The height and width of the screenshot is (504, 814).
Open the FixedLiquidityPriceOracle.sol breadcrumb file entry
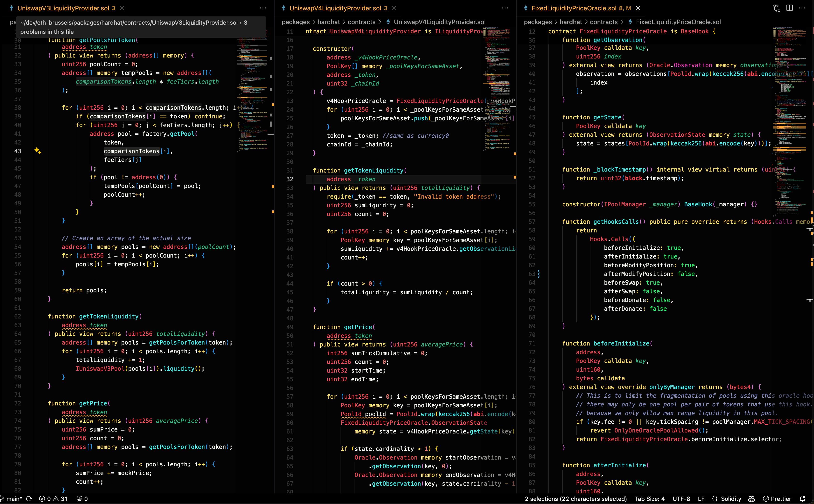tap(674, 22)
